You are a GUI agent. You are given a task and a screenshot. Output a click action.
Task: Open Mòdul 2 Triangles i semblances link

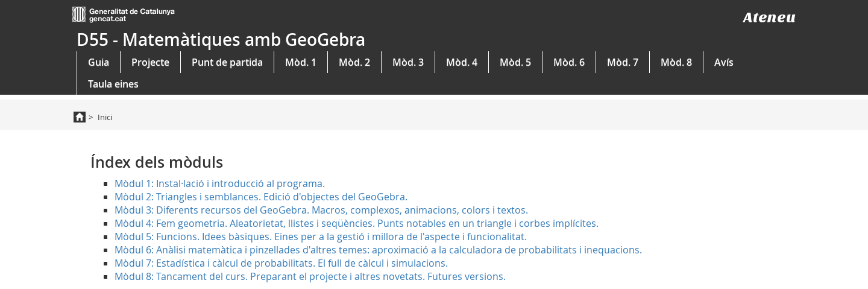click(x=261, y=197)
